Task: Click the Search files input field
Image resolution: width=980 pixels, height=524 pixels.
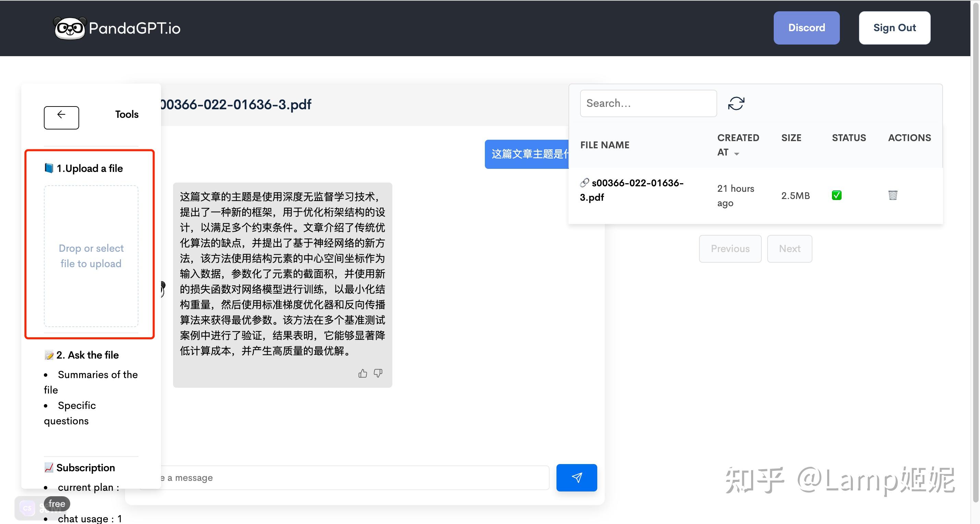Action: (x=648, y=103)
